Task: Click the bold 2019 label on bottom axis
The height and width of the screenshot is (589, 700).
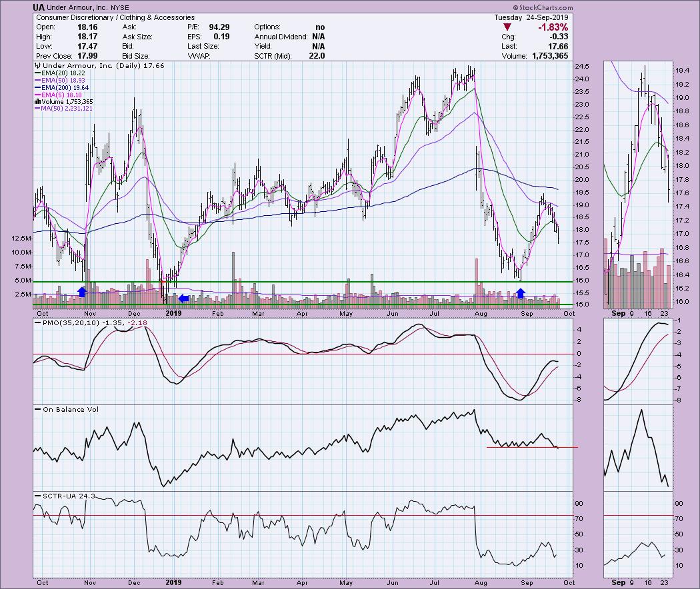Action: tap(173, 582)
